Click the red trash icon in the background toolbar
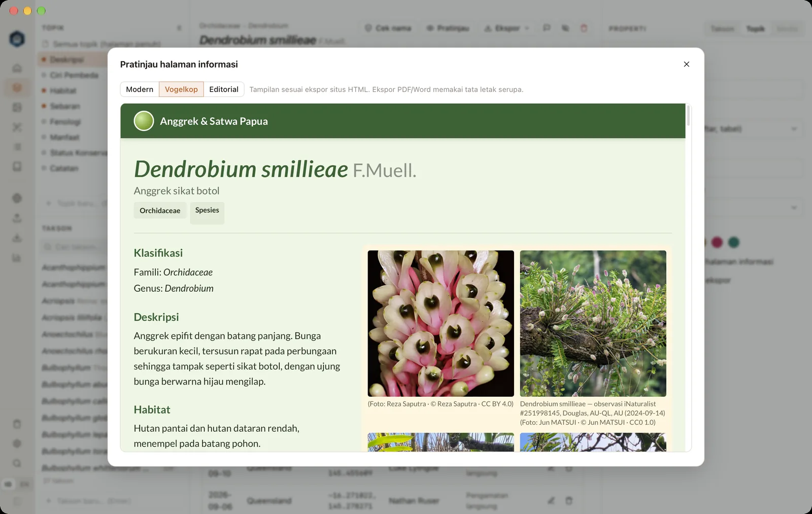812x514 pixels. tap(584, 28)
